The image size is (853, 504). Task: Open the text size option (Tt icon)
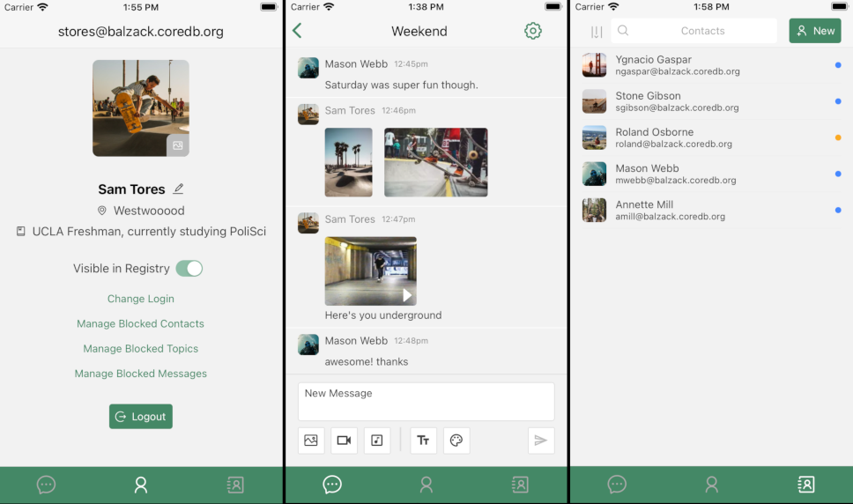pyautogui.click(x=423, y=441)
